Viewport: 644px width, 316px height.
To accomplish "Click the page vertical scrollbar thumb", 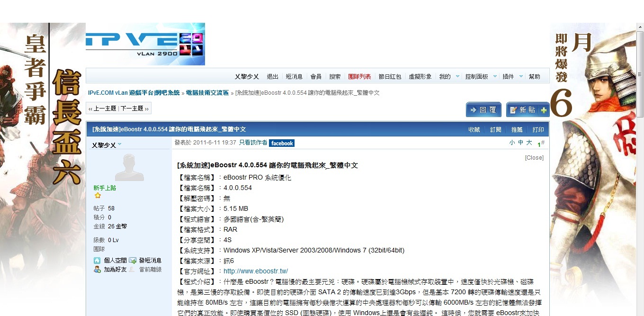I will point(640,74).
